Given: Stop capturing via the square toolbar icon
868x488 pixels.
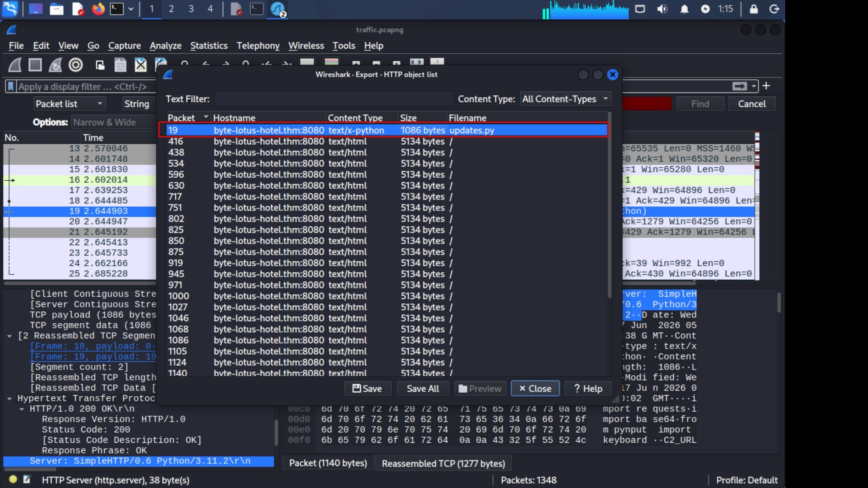Looking at the screenshot, I should (x=35, y=65).
